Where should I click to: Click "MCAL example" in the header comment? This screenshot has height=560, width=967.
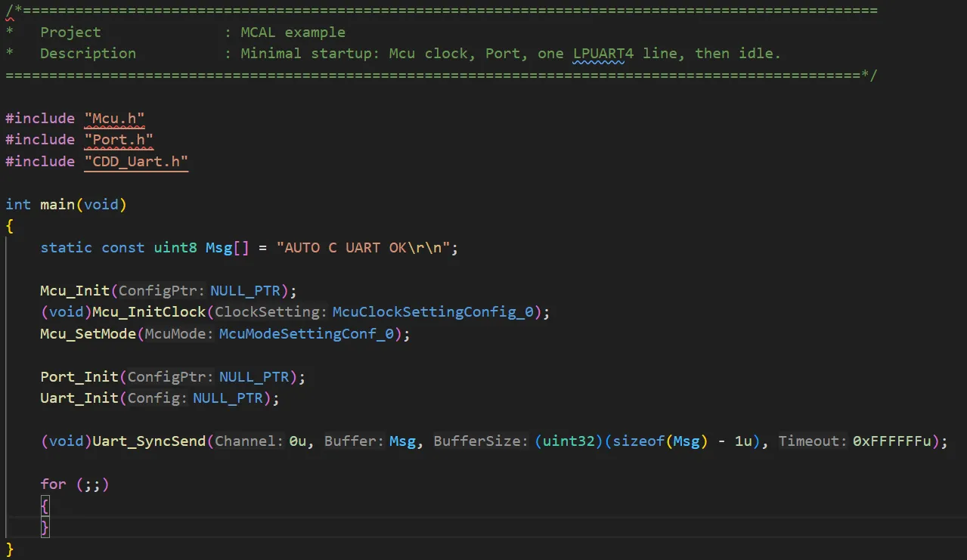pos(293,32)
